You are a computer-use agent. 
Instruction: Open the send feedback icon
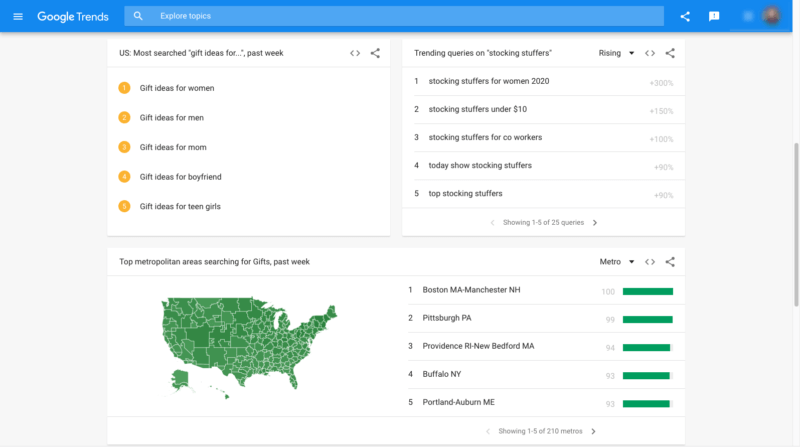pos(714,16)
